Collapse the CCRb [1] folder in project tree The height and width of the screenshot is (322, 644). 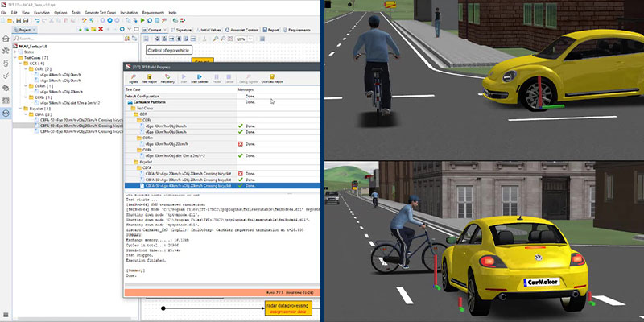point(26,97)
